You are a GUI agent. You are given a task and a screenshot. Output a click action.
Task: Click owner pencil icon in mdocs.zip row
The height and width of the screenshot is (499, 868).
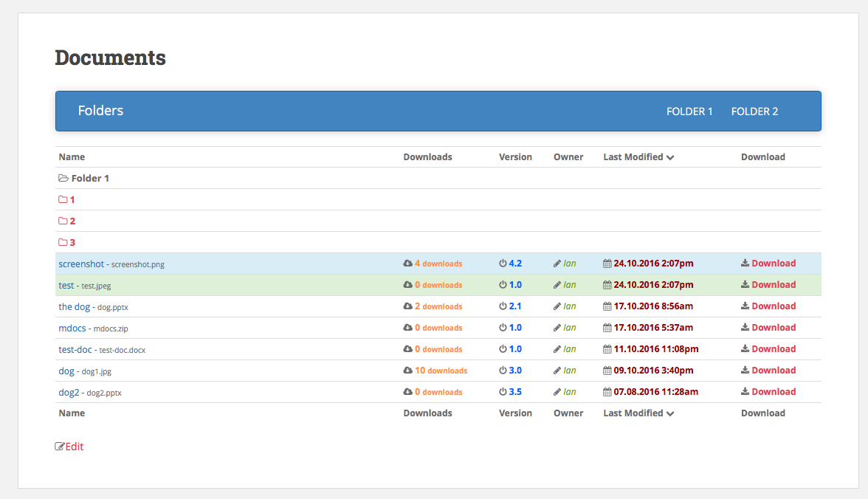pos(557,328)
